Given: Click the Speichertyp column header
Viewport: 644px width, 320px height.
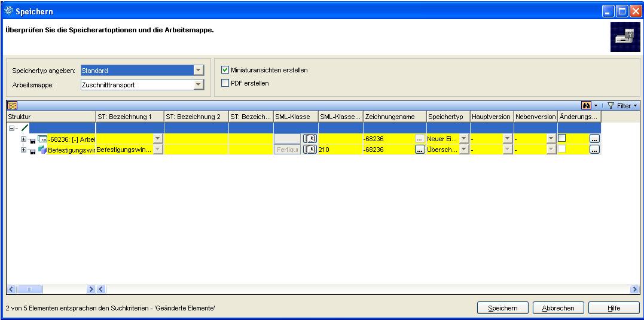Looking at the screenshot, I should (448, 117).
